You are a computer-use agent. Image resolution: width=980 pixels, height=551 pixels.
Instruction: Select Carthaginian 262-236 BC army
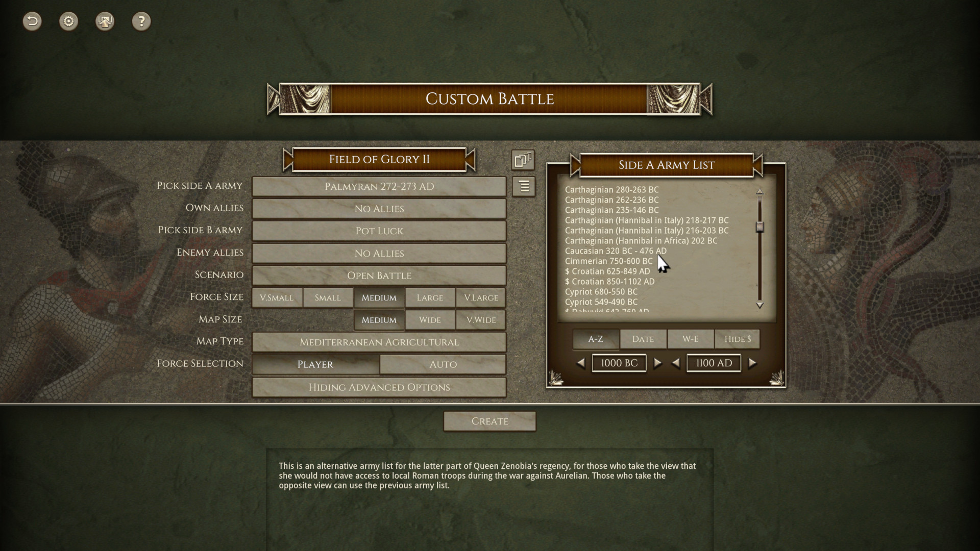coord(611,200)
